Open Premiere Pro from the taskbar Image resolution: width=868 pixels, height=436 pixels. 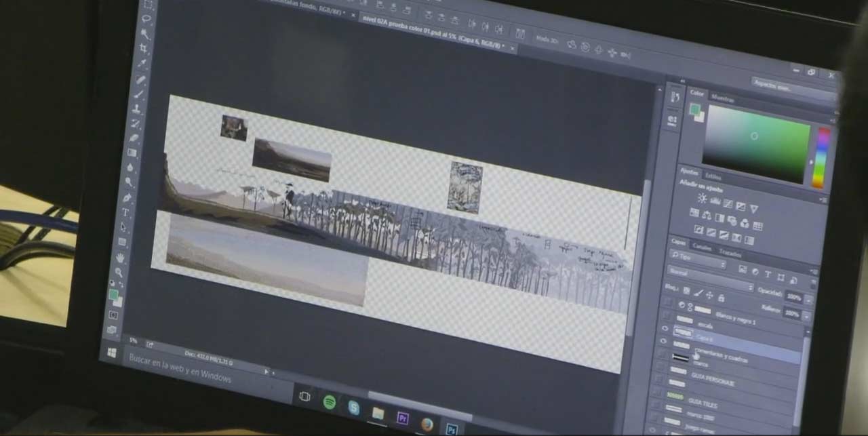402,418
